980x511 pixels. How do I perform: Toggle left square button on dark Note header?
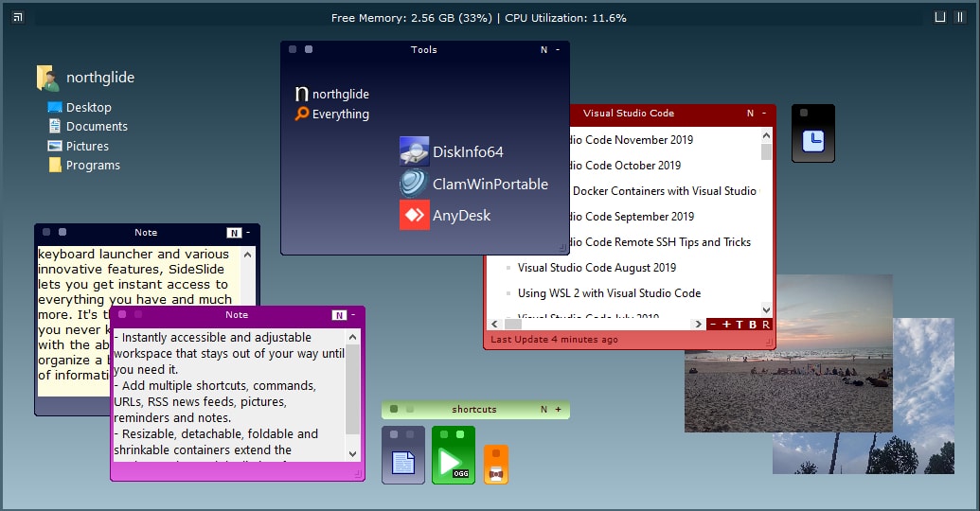[46, 232]
